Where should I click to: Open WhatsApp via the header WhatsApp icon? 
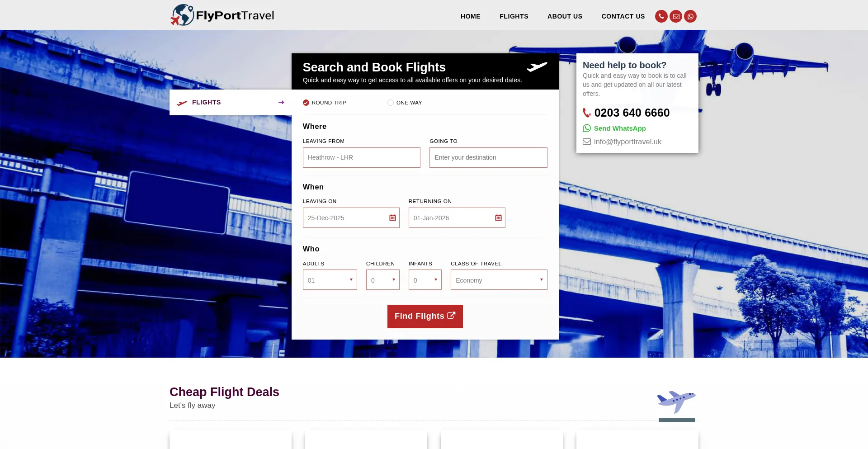pyautogui.click(x=690, y=16)
